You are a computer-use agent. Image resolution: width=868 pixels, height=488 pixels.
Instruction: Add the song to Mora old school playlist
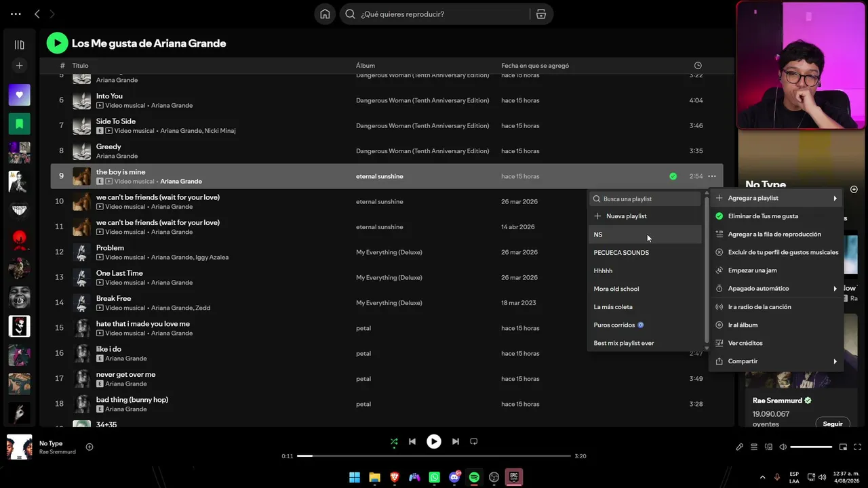coord(645,289)
